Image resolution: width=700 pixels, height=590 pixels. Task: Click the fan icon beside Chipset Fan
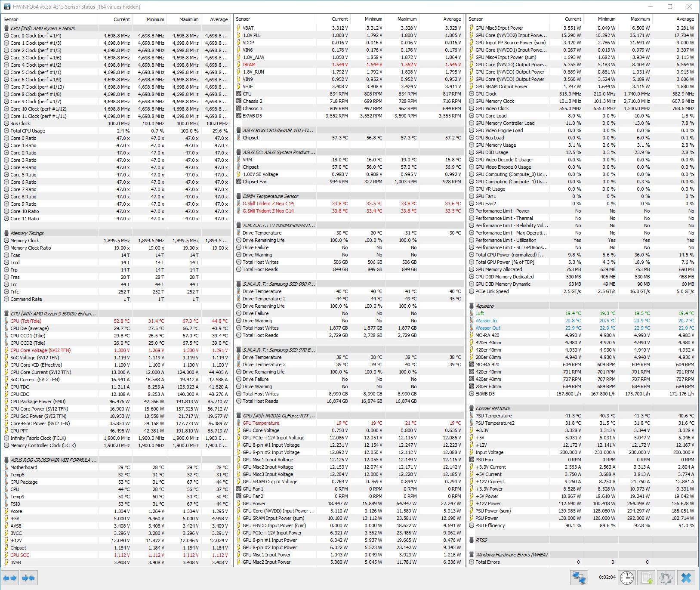239,182
